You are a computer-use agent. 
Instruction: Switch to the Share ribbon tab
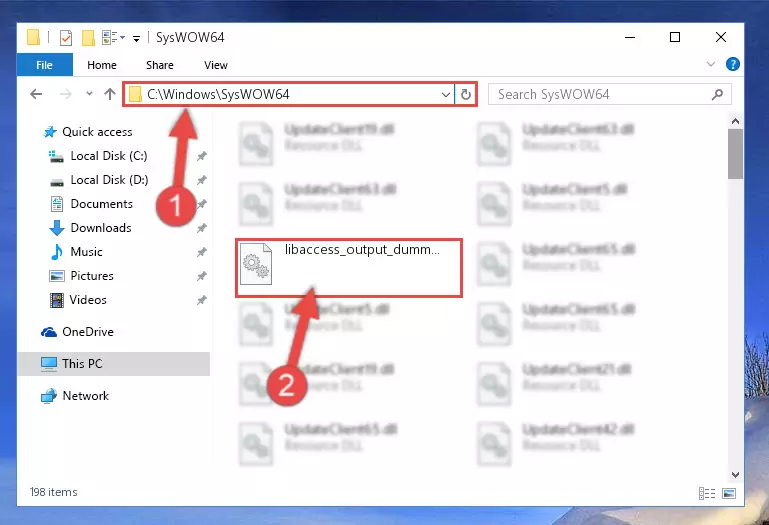point(160,65)
